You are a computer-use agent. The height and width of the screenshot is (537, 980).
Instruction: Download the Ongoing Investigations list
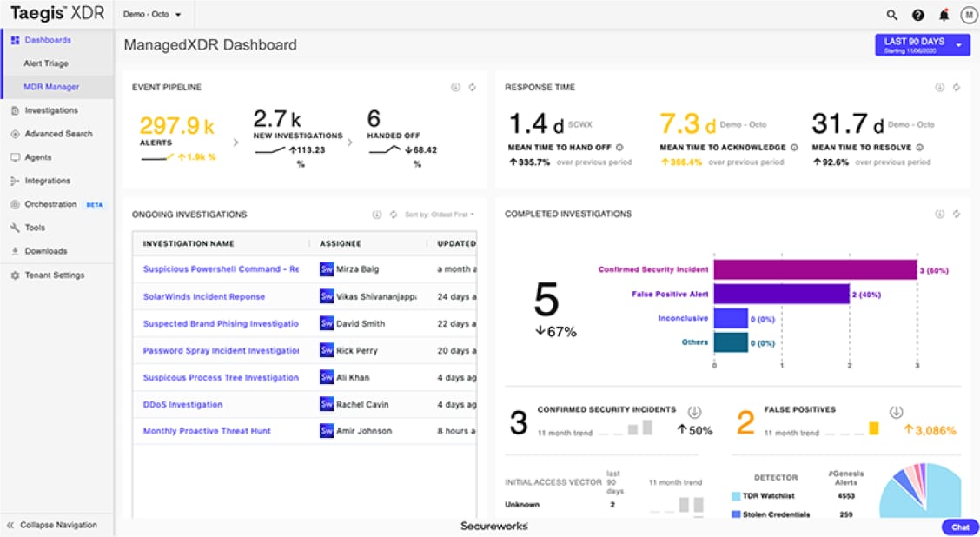[377, 215]
